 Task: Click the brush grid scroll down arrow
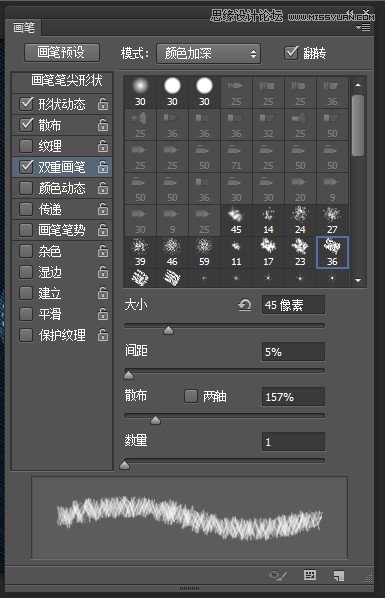pos(358,280)
